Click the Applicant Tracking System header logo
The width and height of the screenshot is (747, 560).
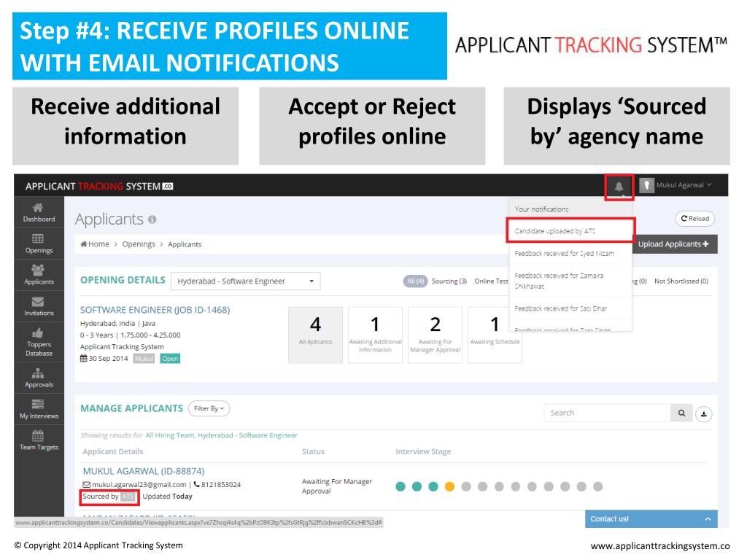99,186
